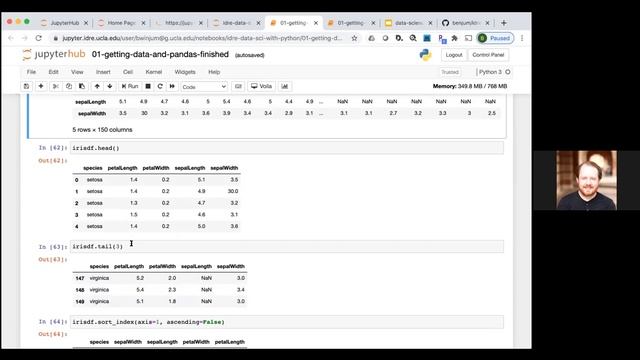Click the Python logo icon
This screenshot has height=360, width=640.
coord(425,55)
